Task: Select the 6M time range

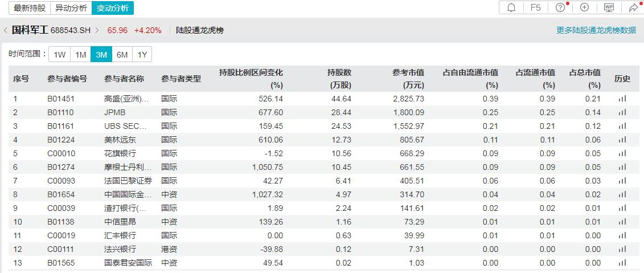Action: tap(122, 55)
